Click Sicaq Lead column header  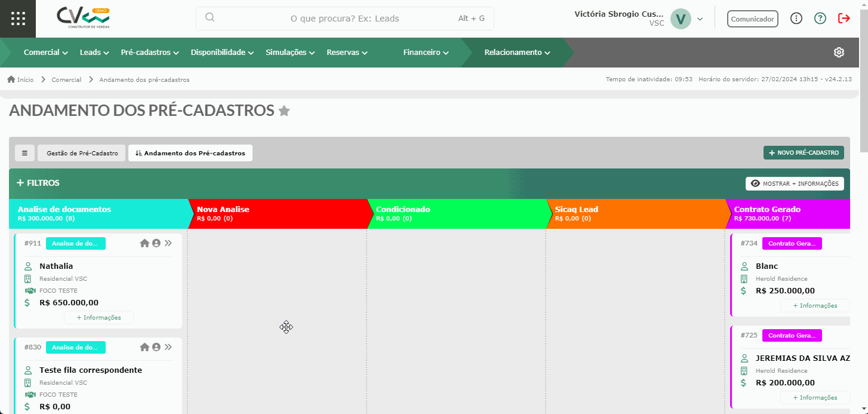(x=636, y=214)
